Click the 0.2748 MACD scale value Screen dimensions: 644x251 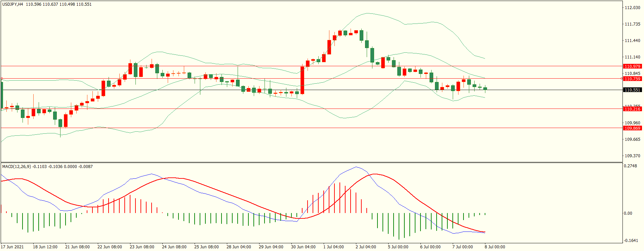click(630, 166)
